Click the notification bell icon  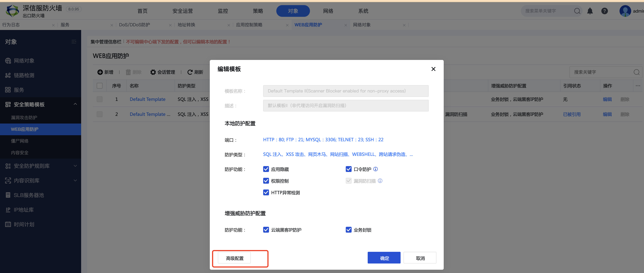[590, 11]
